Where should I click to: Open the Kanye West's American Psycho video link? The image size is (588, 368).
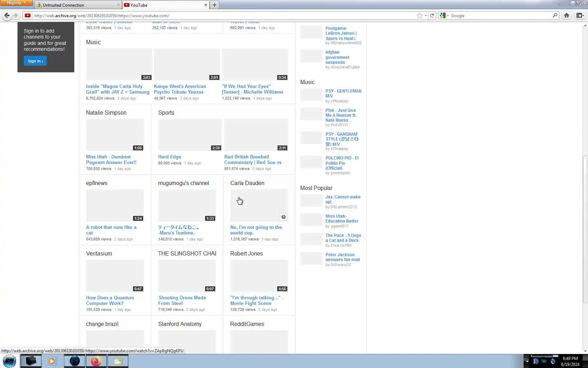click(180, 89)
